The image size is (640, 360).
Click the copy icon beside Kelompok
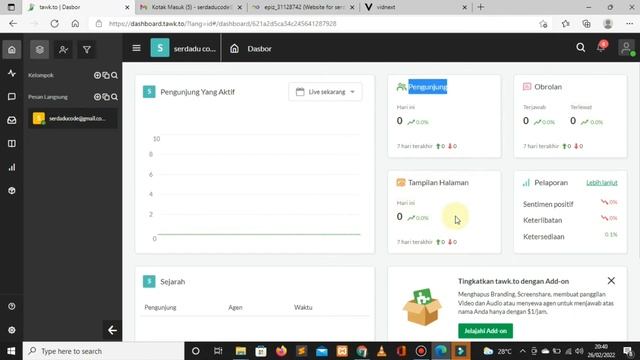(106, 75)
